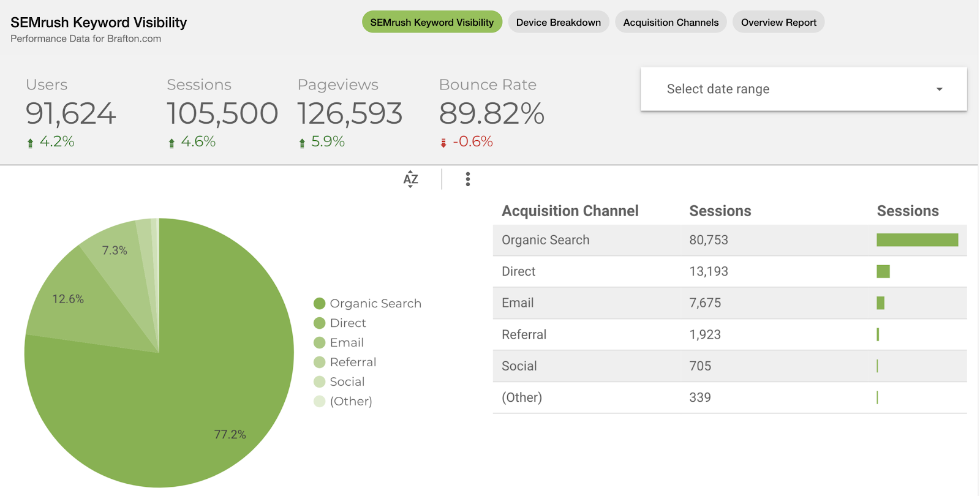The height and width of the screenshot is (496, 980).
Task: Switch to the Device Breakdown tab
Action: click(x=558, y=23)
